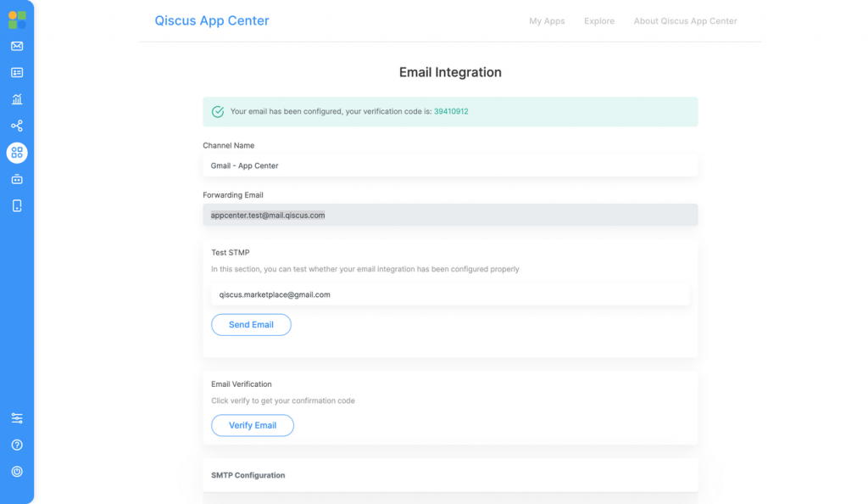
Task: Open the Explore menu item
Action: [x=599, y=21]
